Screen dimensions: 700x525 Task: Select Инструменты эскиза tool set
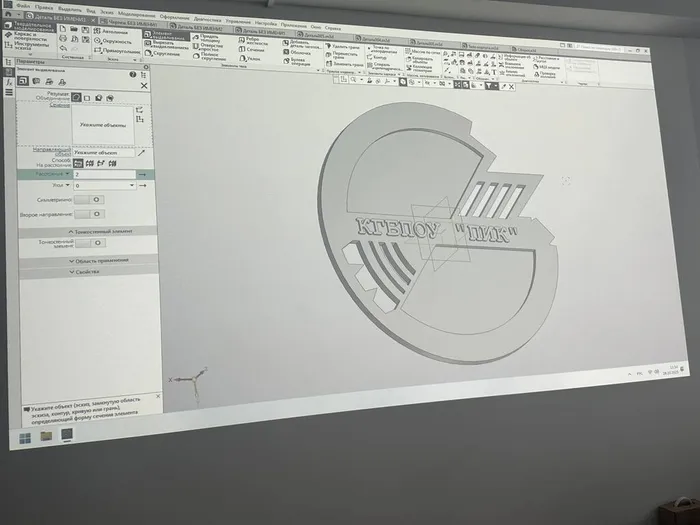click(26, 46)
